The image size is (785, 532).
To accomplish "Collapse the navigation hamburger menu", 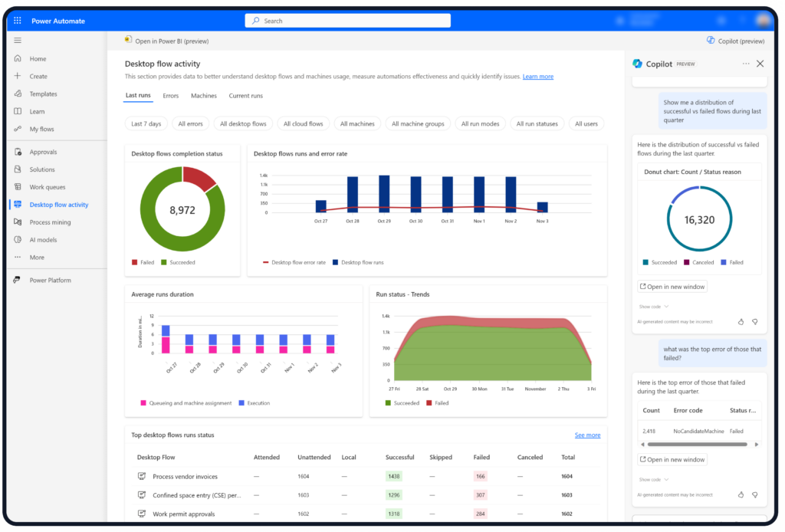I will [x=18, y=40].
